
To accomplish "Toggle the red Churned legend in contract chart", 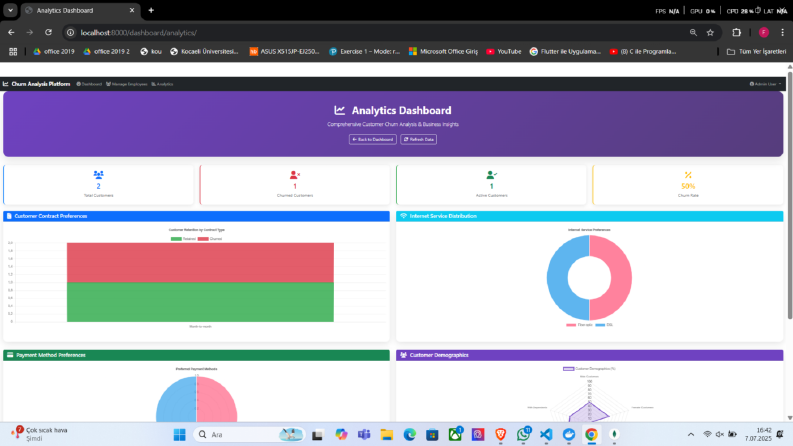I will point(210,239).
